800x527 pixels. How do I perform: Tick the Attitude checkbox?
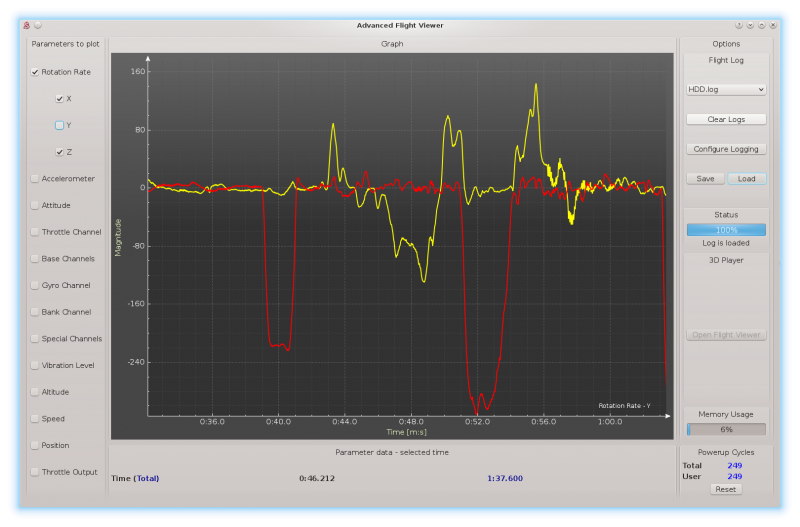[36, 205]
